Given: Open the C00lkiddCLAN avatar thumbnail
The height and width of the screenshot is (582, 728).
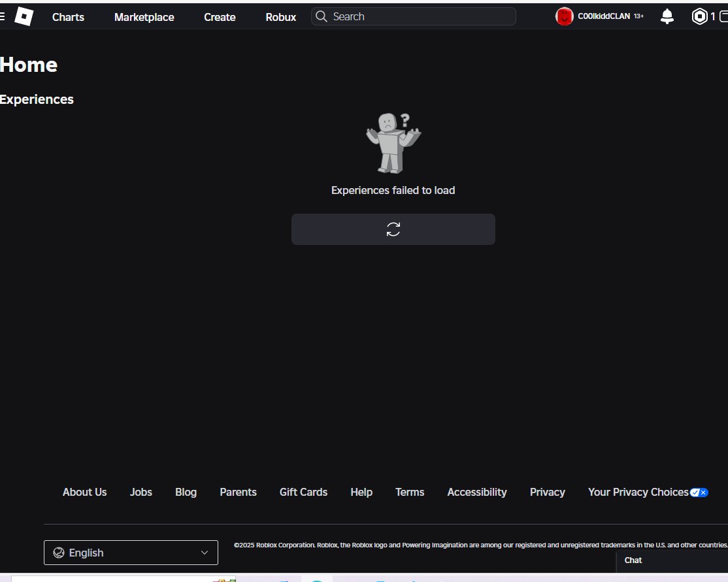Looking at the screenshot, I should pos(564,17).
